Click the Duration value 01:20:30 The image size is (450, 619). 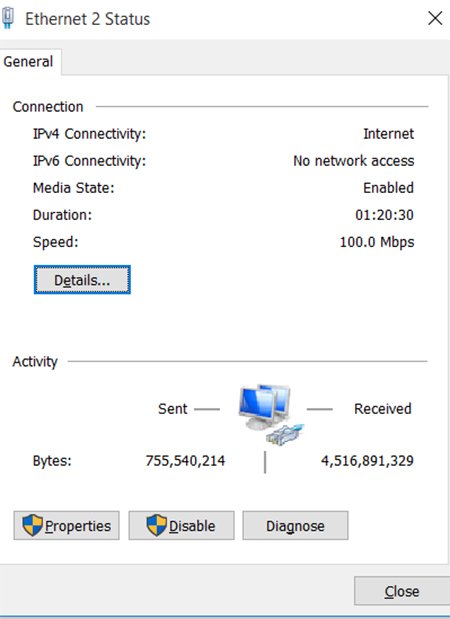(x=384, y=215)
